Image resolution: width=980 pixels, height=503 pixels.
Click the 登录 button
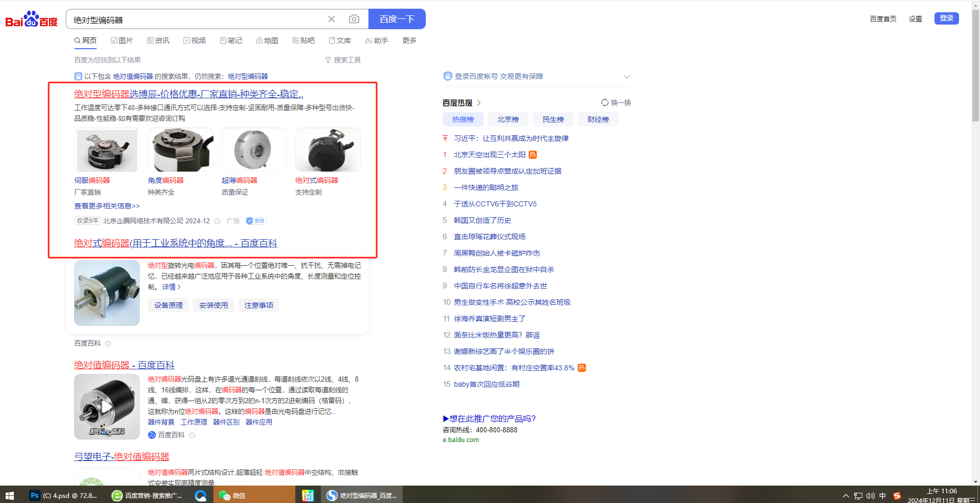[947, 18]
